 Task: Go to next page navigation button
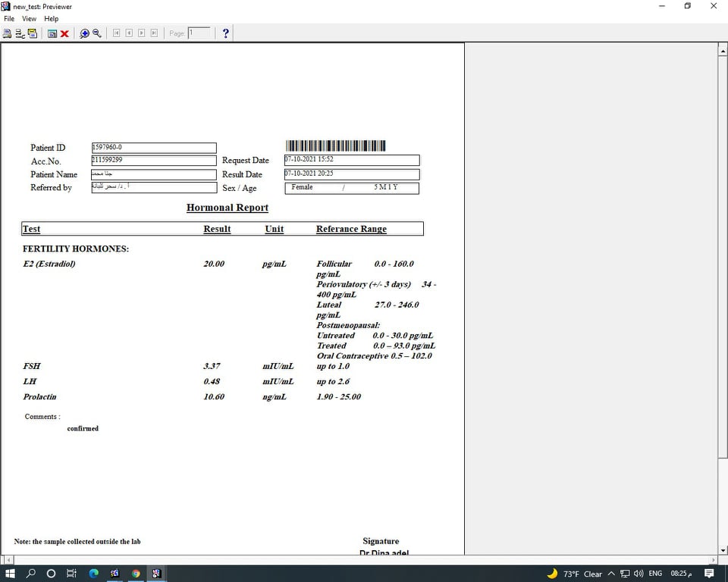click(x=142, y=33)
